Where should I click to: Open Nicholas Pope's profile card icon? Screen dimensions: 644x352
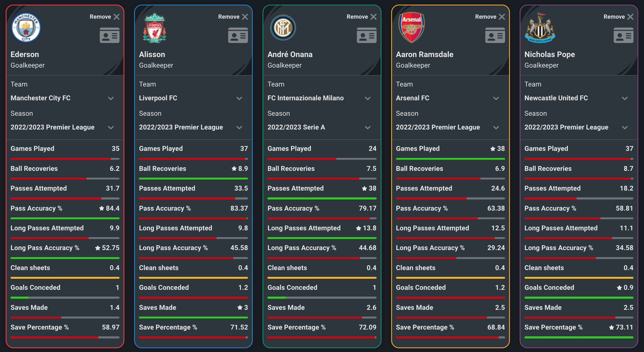pos(623,35)
